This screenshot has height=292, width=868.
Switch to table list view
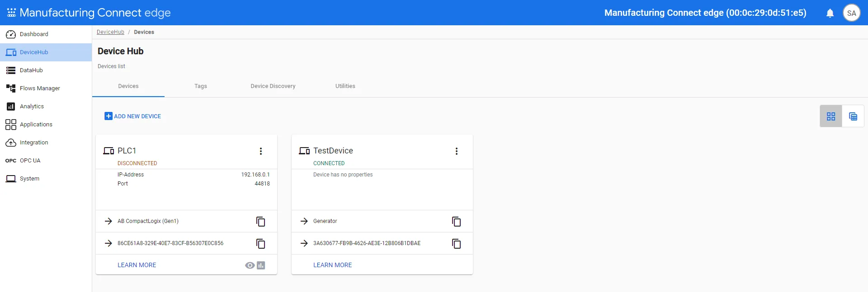[x=853, y=116]
